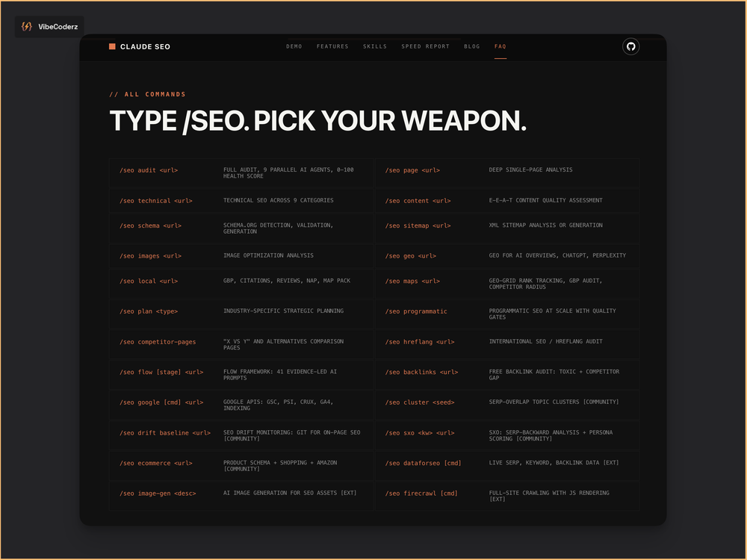Select the '/seo drift baseline <url>' command

tap(165, 433)
